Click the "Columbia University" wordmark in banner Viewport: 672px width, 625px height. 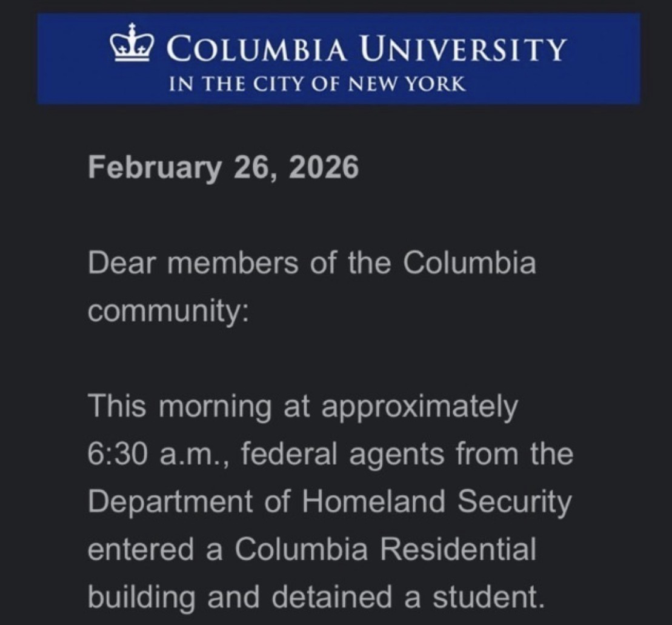pos(365,50)
